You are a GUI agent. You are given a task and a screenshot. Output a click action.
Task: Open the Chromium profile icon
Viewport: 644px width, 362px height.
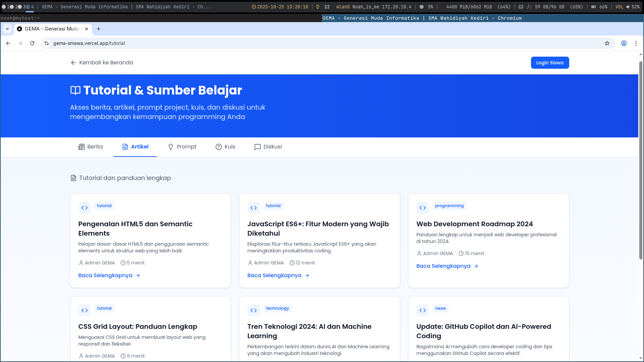(x=624, y=43)
